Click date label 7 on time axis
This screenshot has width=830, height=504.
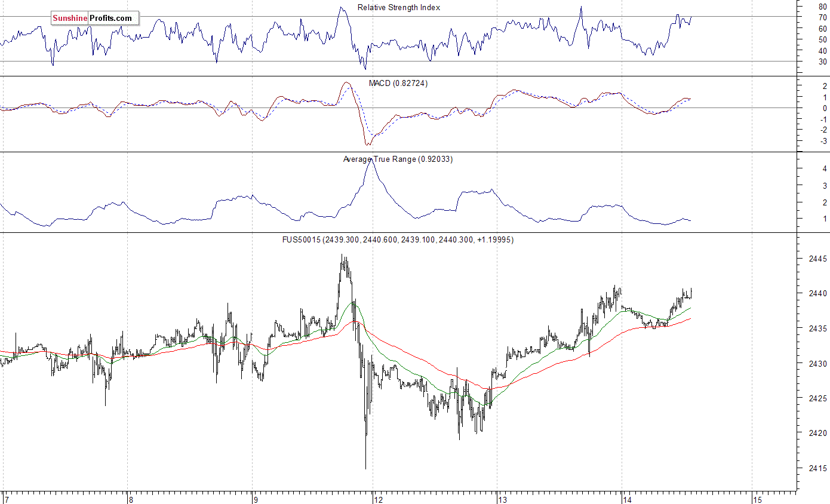7,500
